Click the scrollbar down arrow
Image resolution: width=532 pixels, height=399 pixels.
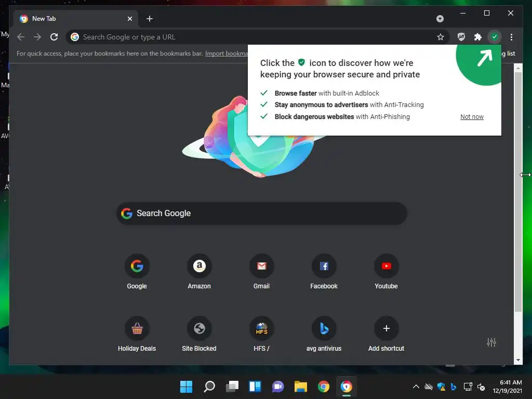(518, 361)
